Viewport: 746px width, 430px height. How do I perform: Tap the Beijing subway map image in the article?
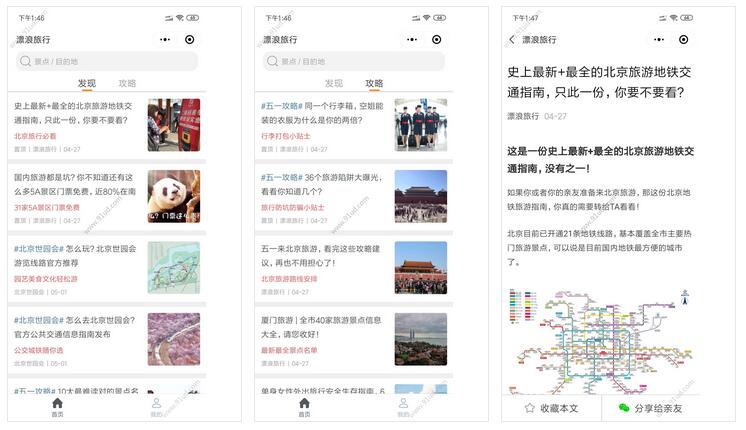[600, 341]
